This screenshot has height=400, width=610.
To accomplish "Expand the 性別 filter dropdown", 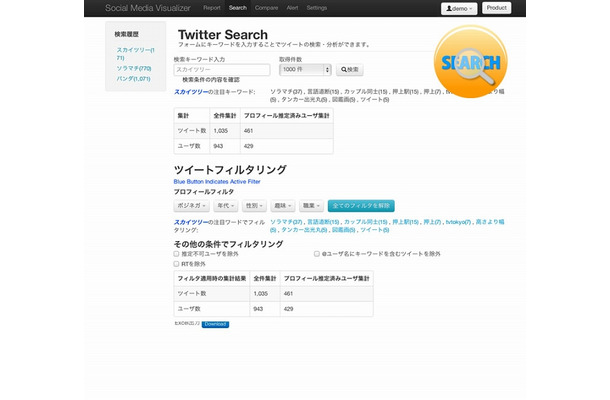I will [x=254, y=205].
